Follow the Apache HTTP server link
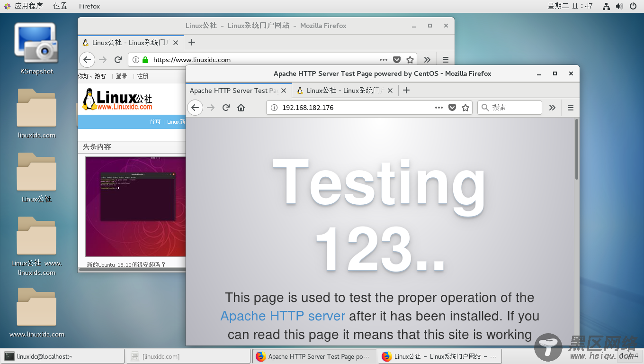Viewport: 644px width, 364px height. [283, 316]
